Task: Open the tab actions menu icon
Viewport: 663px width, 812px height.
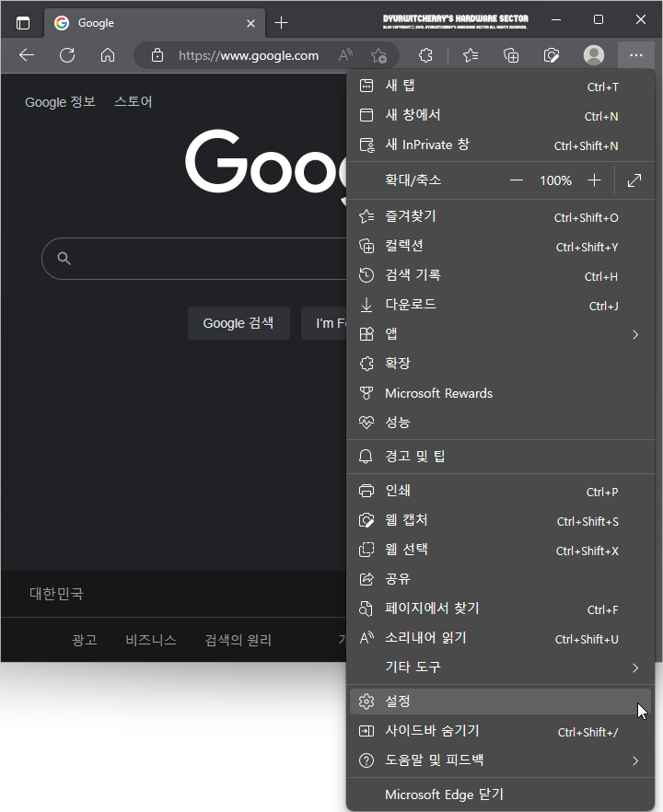Action: pyautogui.click(x=23, y=23)
